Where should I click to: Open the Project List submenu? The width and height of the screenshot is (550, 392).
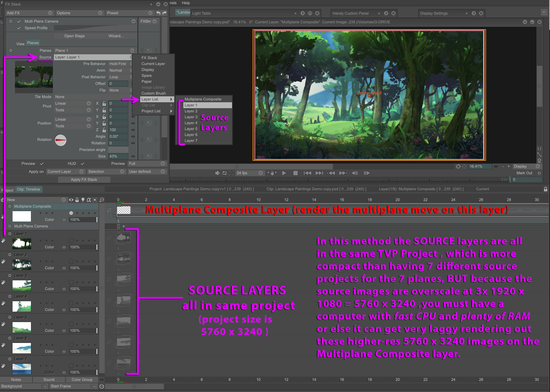tap(157, 111)
